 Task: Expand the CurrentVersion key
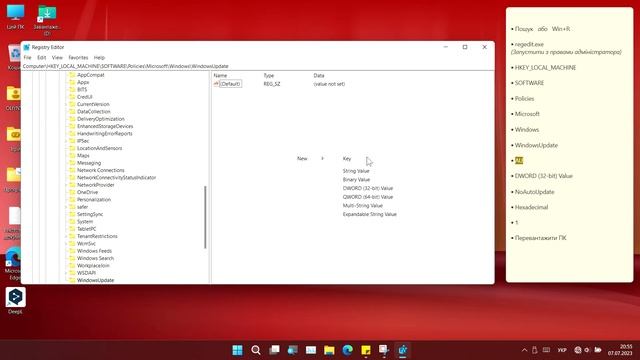coord(66,104)
